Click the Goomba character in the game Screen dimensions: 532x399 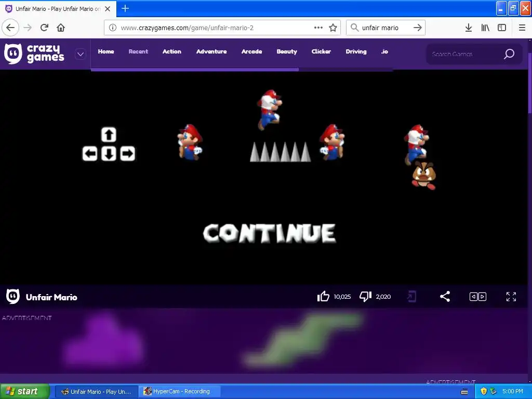click(423, 176)
